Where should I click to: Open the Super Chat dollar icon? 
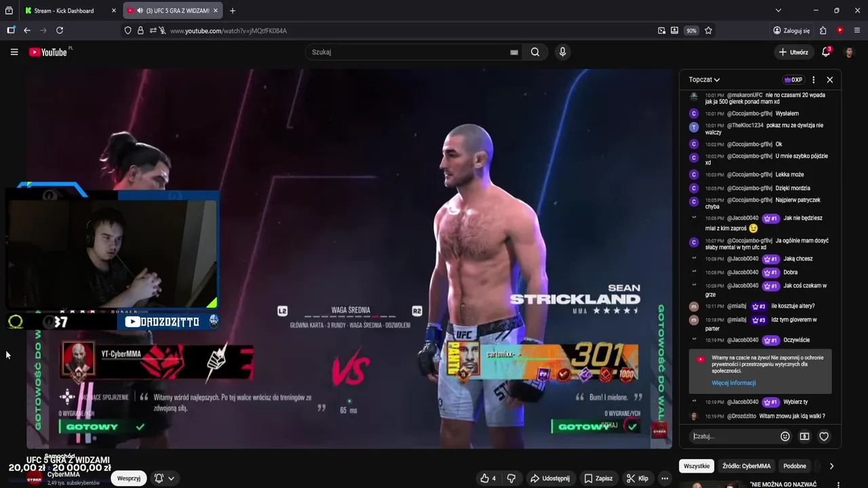pos(804,436)
